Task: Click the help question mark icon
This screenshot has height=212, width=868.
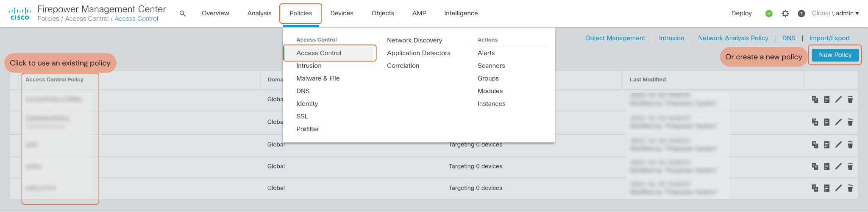Action: (801, 14)
